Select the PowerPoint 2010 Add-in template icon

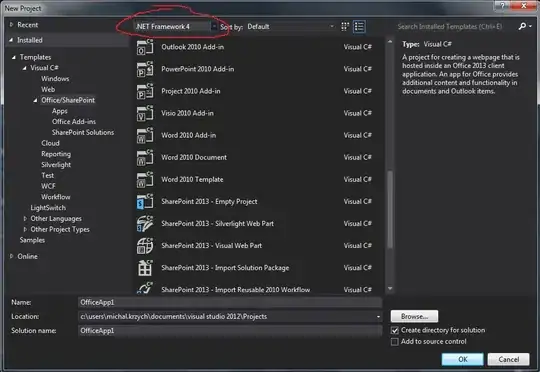coord(145,69)
